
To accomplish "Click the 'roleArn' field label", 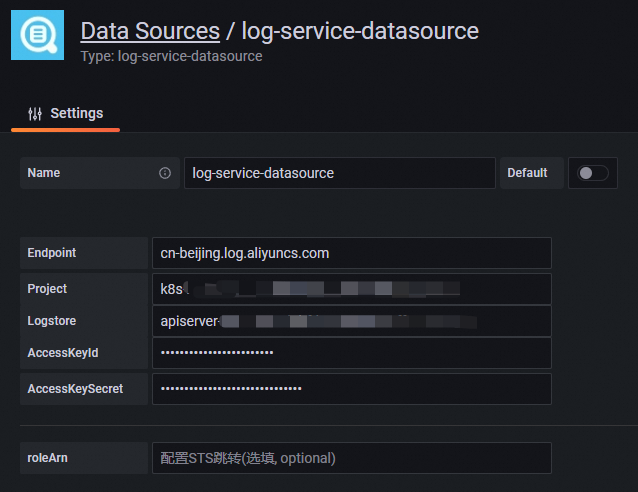I will click(48, 458).
